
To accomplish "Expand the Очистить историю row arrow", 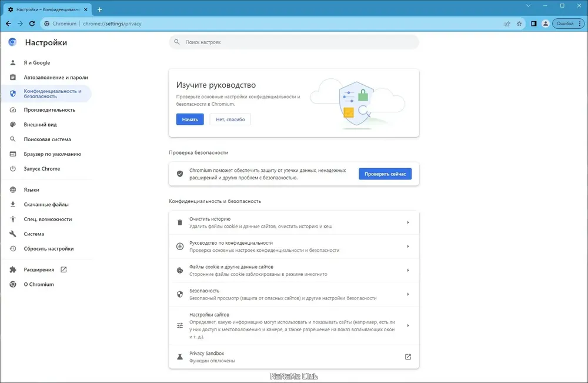I will tap(408, 222).
